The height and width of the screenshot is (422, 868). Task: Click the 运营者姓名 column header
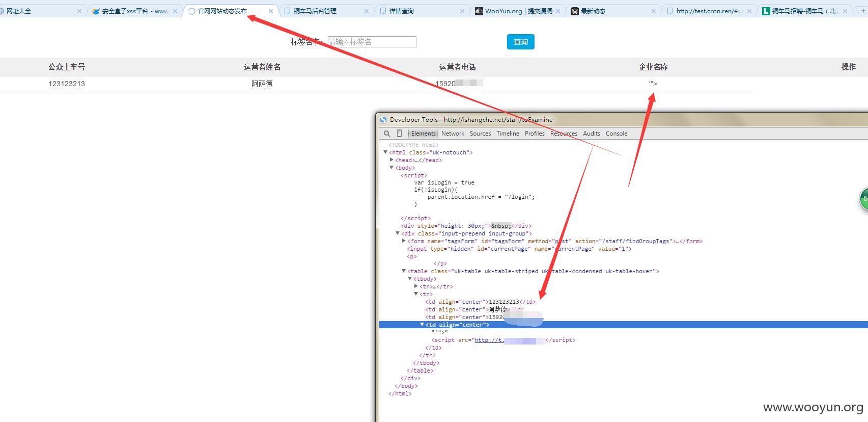[x=262, y=67]
